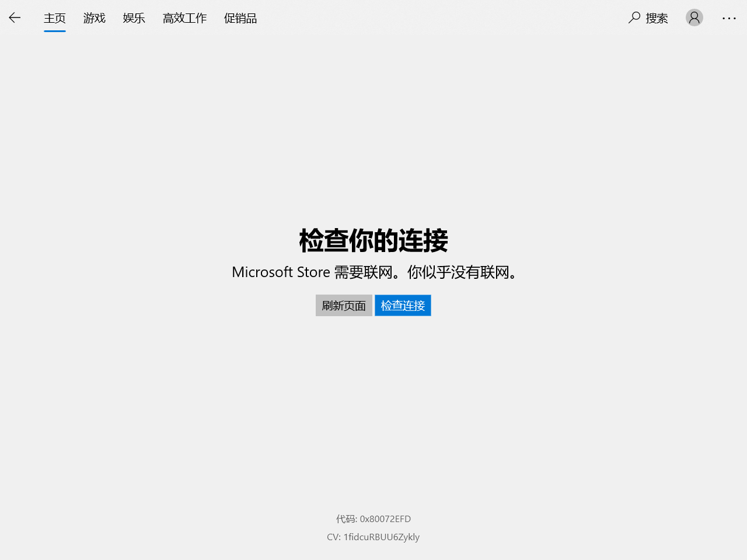747x560 pixels.
Task: Switch to the 游戏 tab
Action: pyautogui.click(x=94, y=18)
